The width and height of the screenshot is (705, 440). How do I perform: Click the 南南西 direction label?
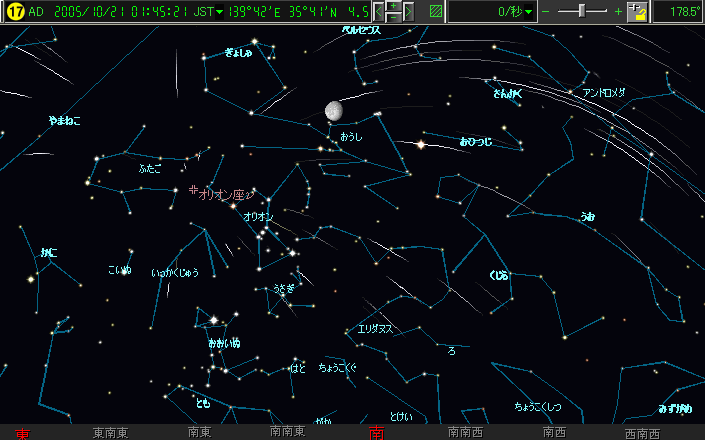coord(465,434)
